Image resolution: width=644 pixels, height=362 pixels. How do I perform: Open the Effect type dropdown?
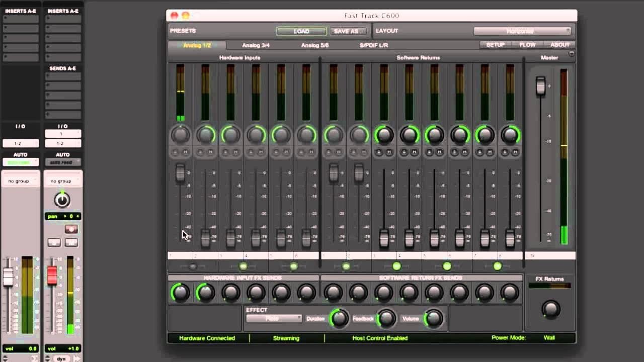click(274, 319)
